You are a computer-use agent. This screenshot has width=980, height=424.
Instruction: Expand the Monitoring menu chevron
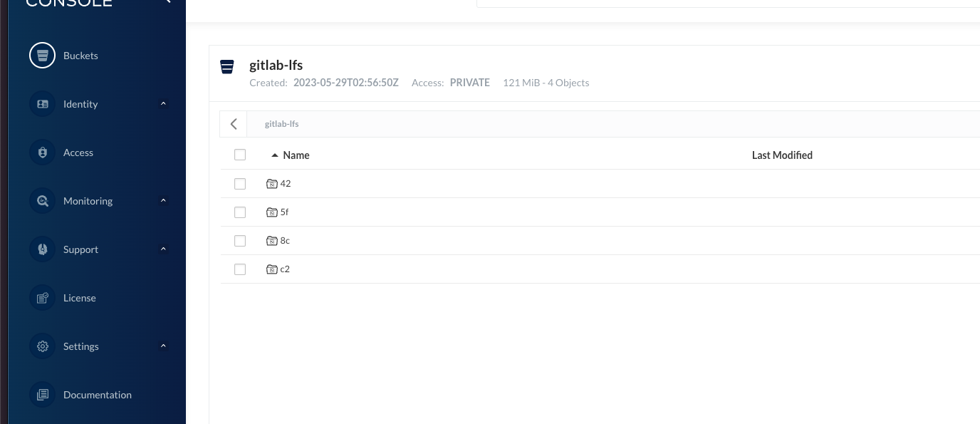[x=163, y=201]
